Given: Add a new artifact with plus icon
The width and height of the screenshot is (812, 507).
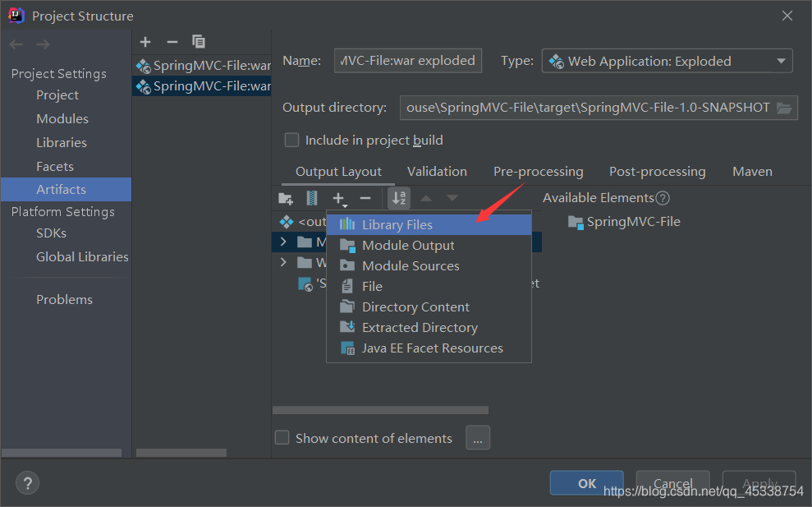Looking at the screenshot, I should tap(145, 41).
